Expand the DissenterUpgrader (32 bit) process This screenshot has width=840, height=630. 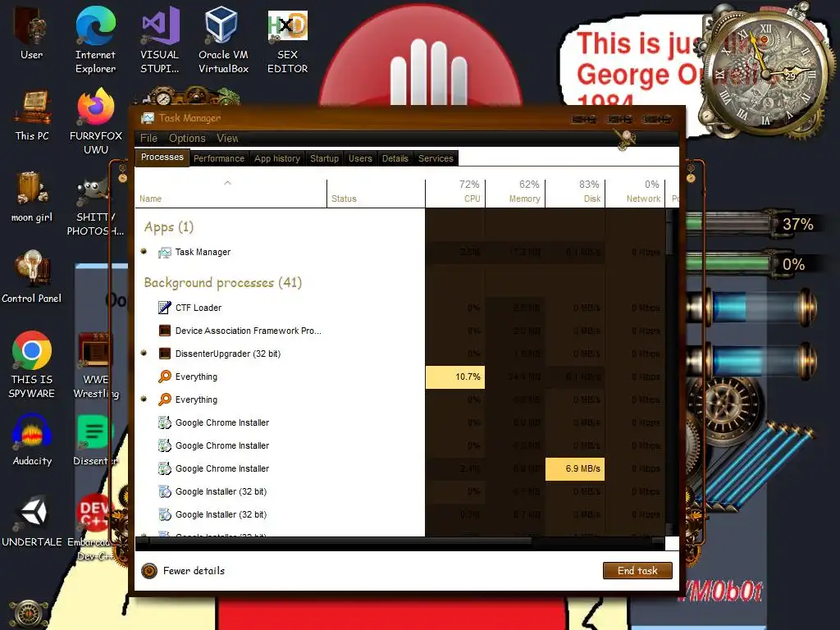coord(144,353)
